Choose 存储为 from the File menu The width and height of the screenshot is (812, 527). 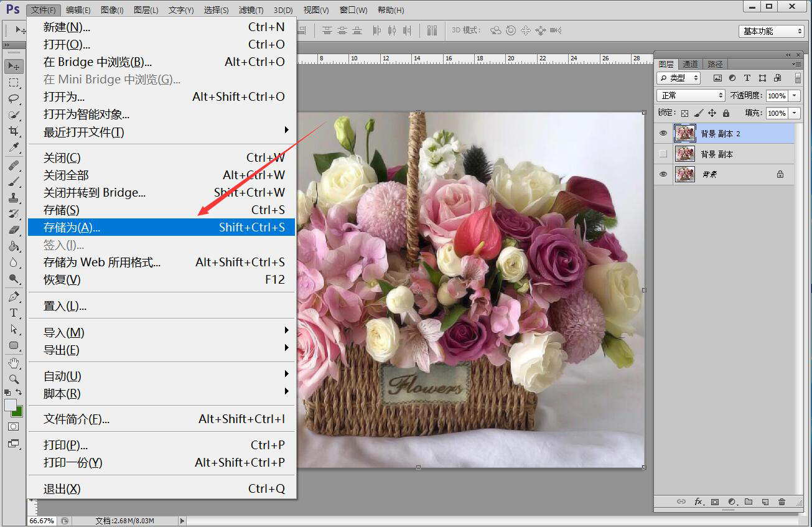pos(161,227)
